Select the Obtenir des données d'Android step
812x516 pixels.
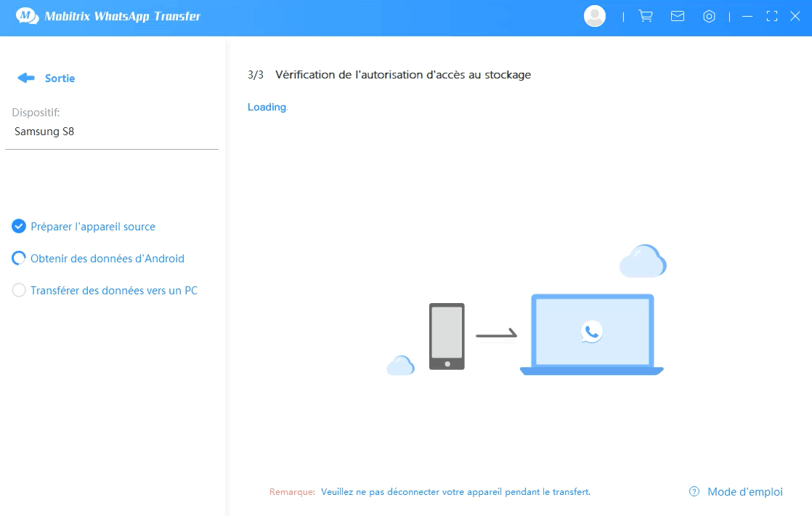[x=107, y=258]
